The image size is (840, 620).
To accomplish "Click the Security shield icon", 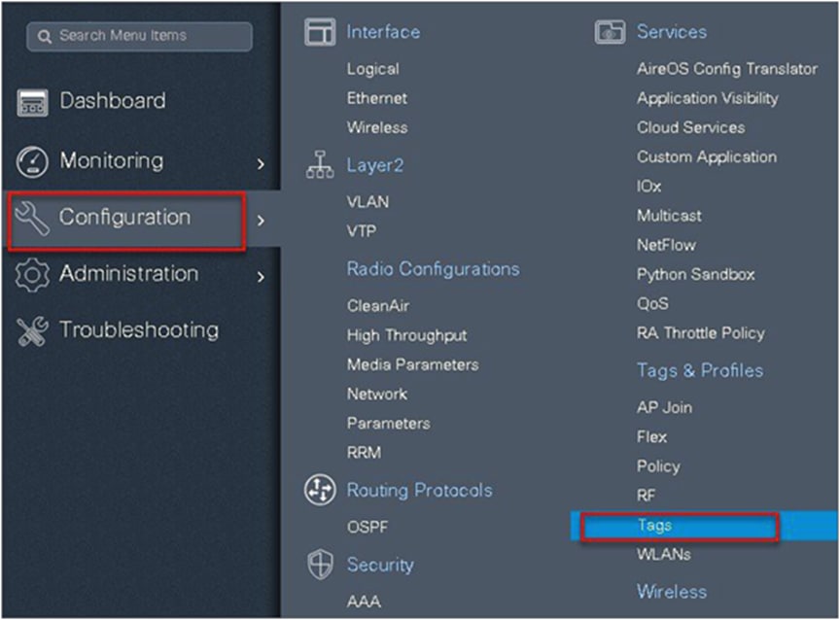I will click(321, 565).
